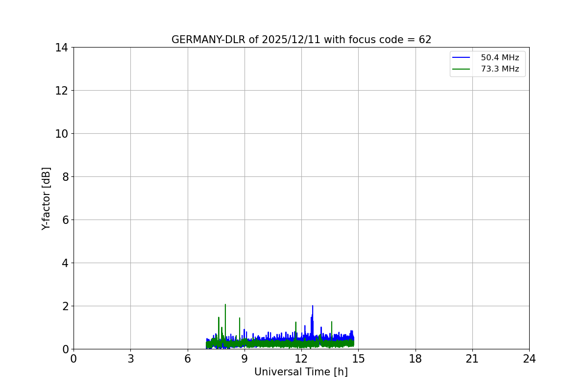Select the '73.3 MHz' legend label
The width and height of the screenshot is (588, 392).
(500, 69)
